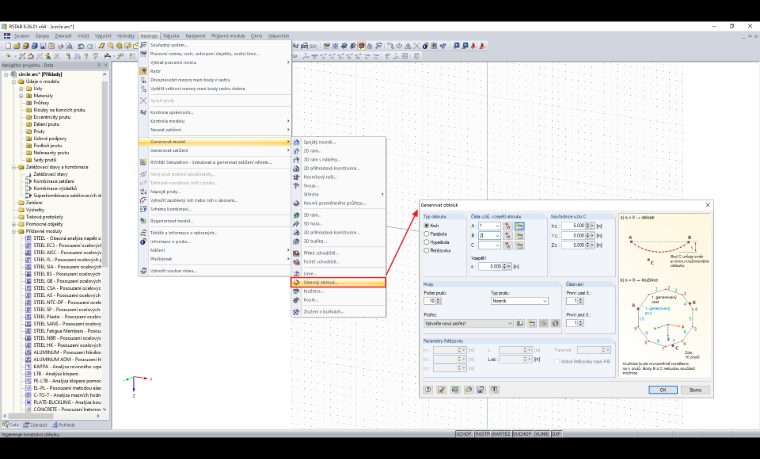Click load saved data icon at dialog bottom

coord(468,390)
